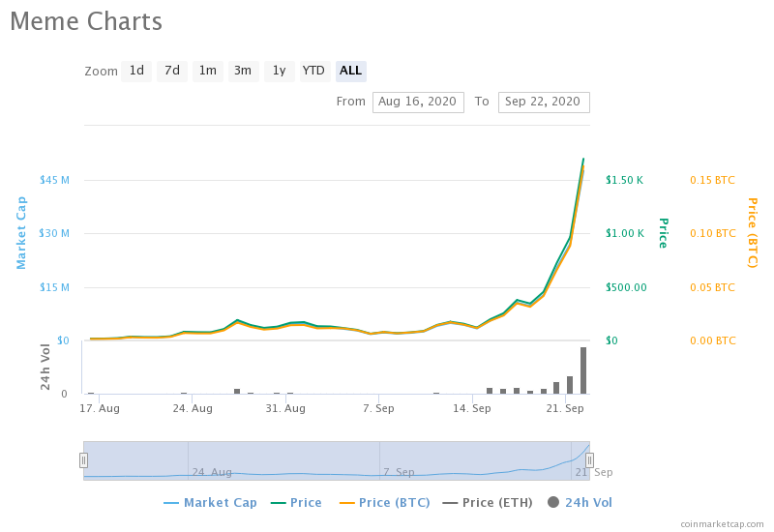774x532 pixels.
Task: Toggle Price (BTC) series in legend
Action: click(x=385, y=503)
